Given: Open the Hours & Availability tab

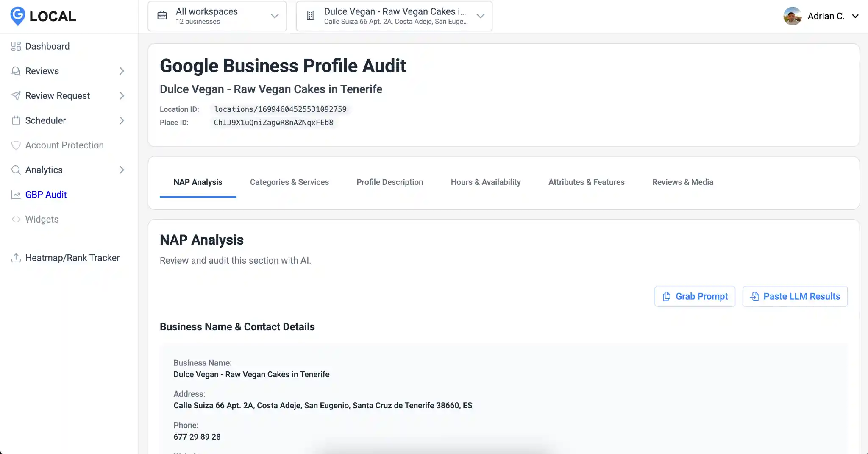Looking at the screenshot, I should tap(485, 182).
